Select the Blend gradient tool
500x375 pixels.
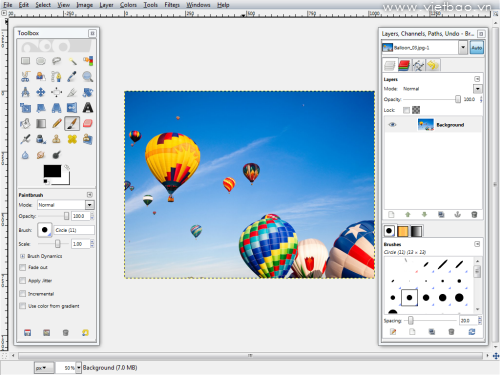41,123
